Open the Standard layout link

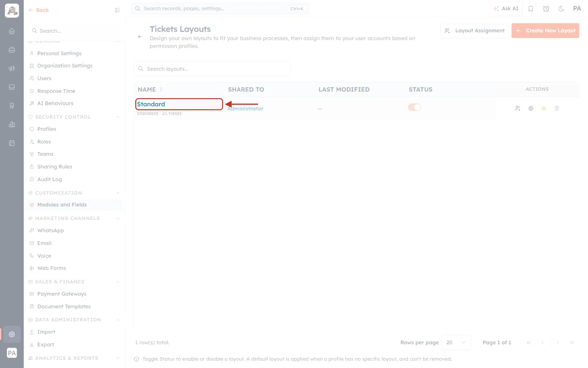click(x=151, y=104)
